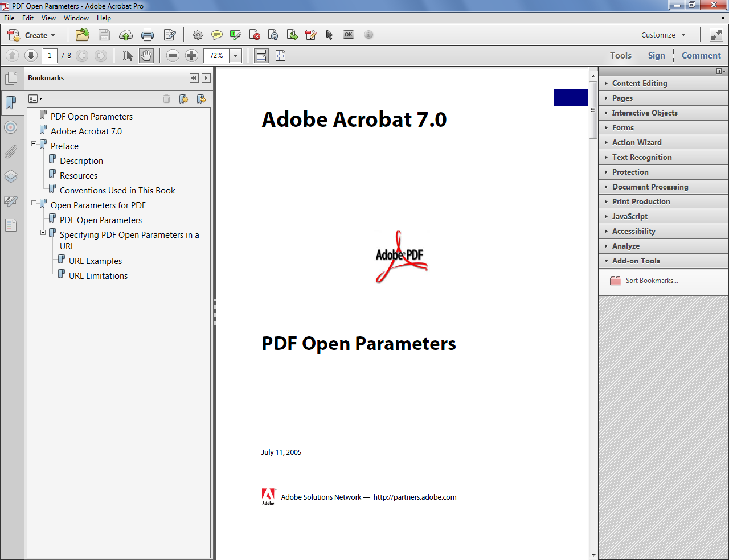Zoom in with the plus icon

click(192, 55)
